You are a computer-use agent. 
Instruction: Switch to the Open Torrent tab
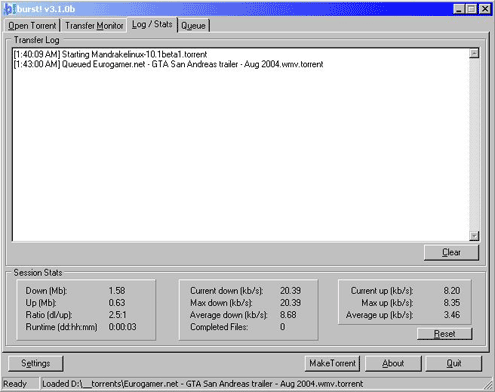click(x=32, y=26)
